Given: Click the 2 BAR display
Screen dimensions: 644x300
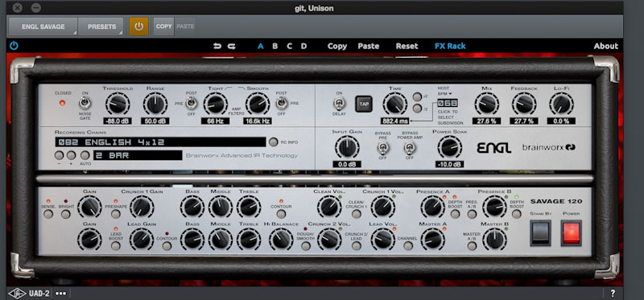Looking at the screenshot, I should click(138, 155).
